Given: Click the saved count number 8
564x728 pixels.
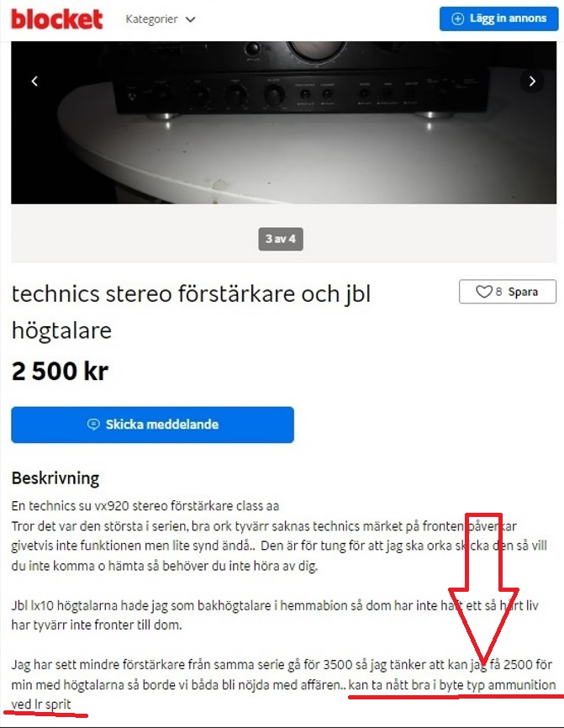Looking at the screenshot, I should click(x=498, y=292).
